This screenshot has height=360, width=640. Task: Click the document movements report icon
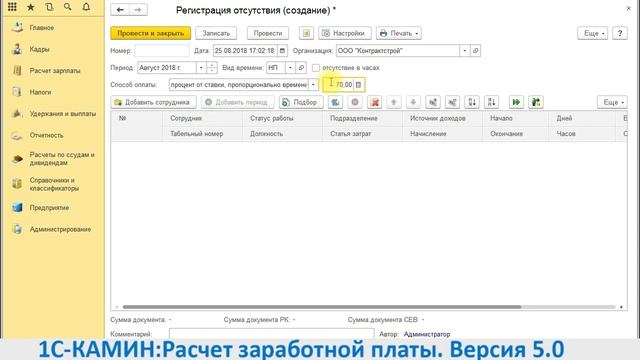pos(306,33)
